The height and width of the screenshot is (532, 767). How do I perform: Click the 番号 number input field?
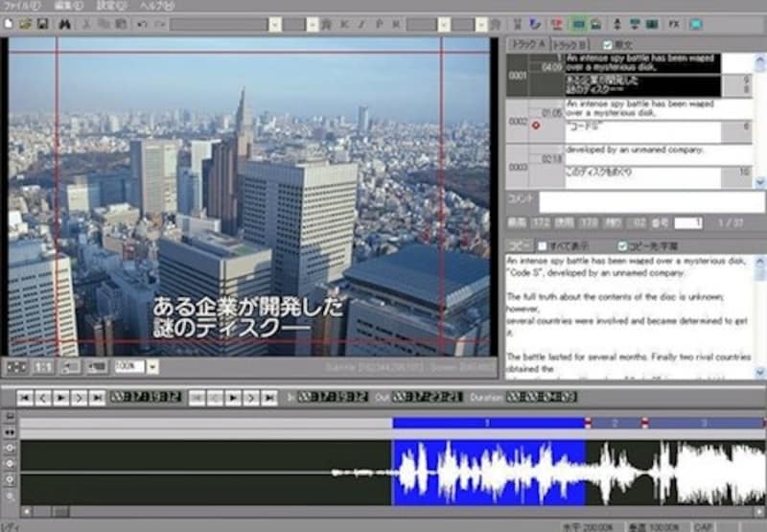click(x=688, y=223)
